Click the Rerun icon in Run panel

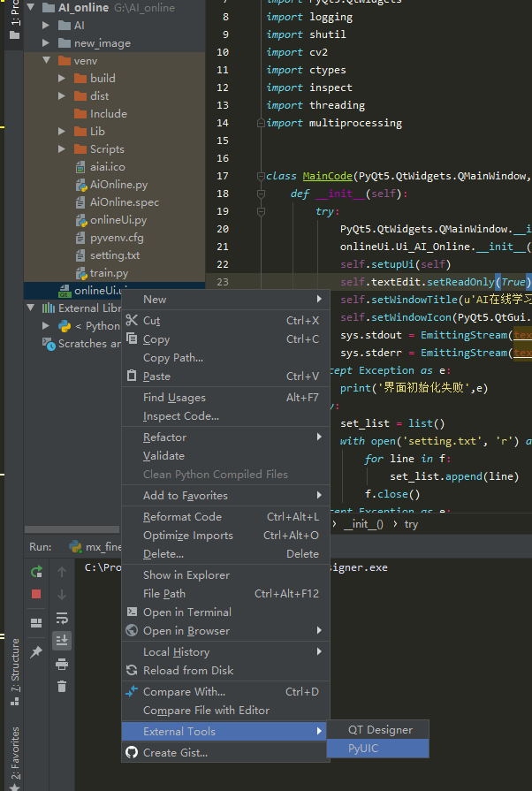pos(36,572)
